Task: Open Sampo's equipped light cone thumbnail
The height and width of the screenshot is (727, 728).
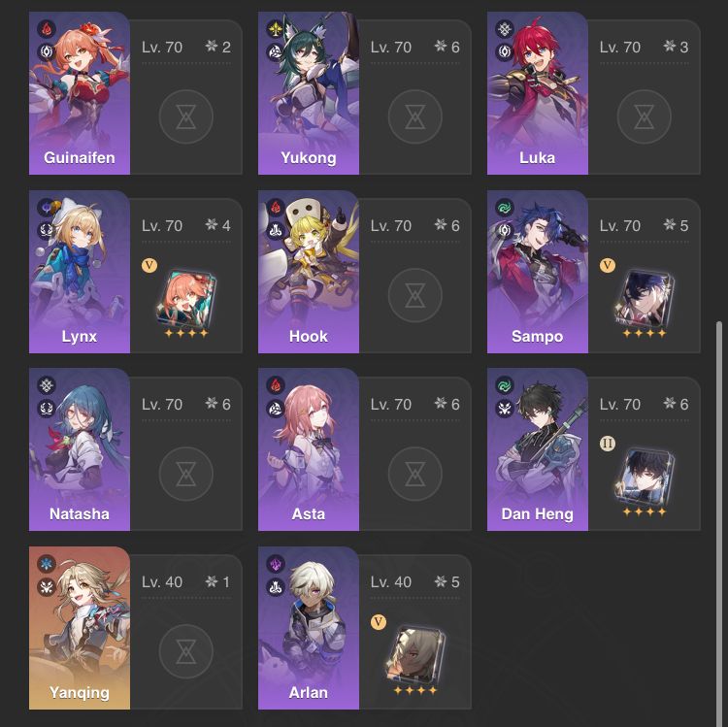Action: point(644,299)
